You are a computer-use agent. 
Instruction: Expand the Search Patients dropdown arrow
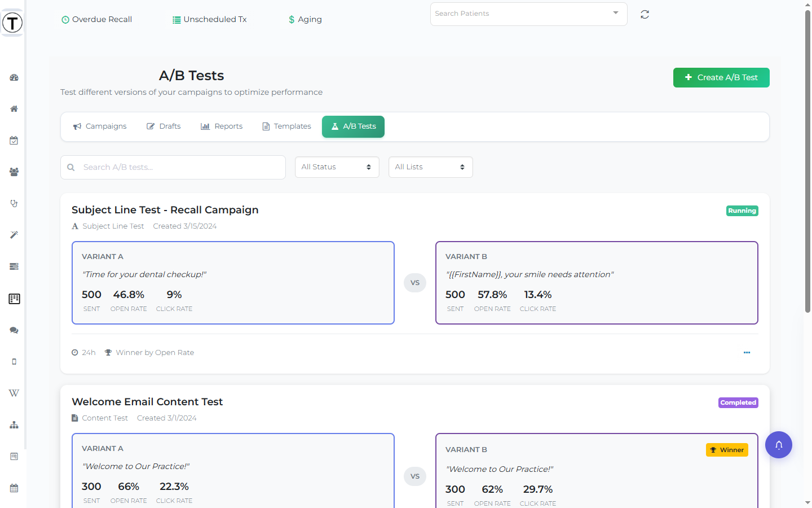tap(616, 13)
